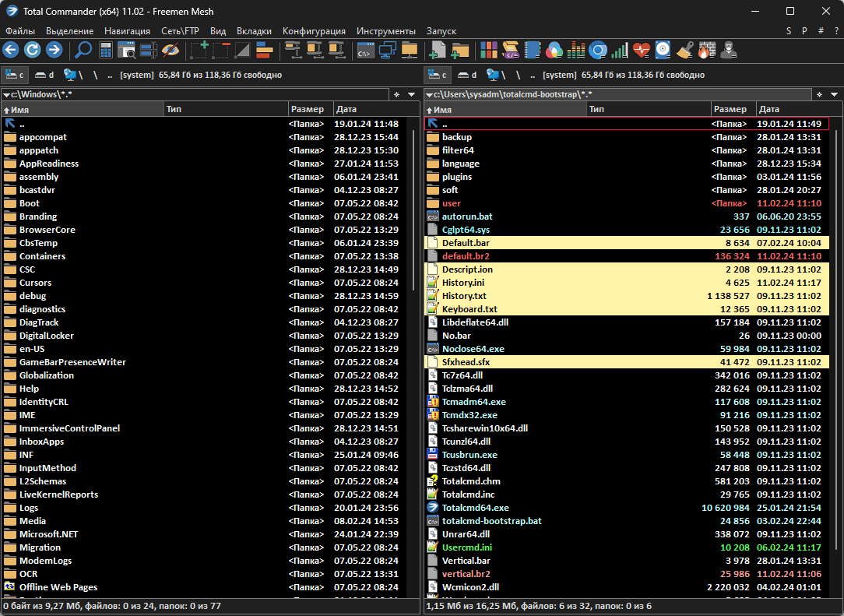Click the calculator icon in toolbar
The height and width of the screenshot is (616, 844).
click(x=105, y=51)
